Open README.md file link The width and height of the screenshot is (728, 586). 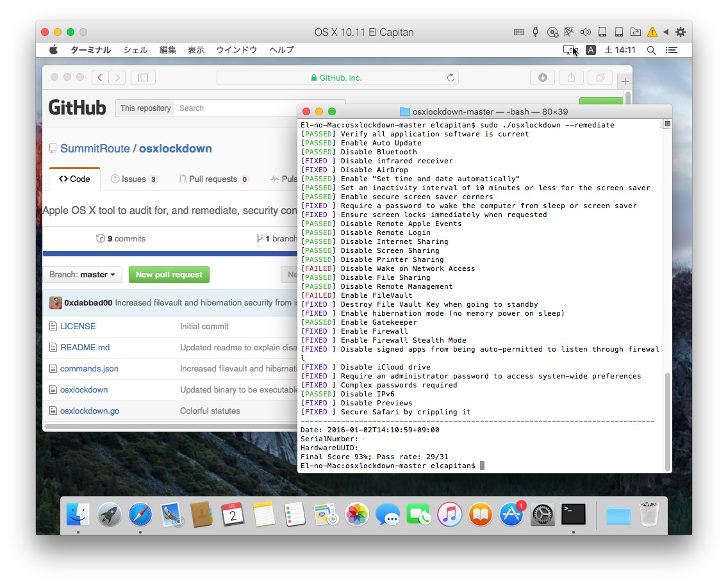click(x=85, y=348)
